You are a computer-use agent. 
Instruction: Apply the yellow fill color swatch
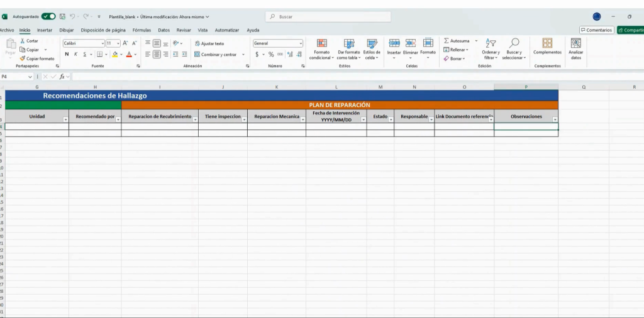(115, 55)
